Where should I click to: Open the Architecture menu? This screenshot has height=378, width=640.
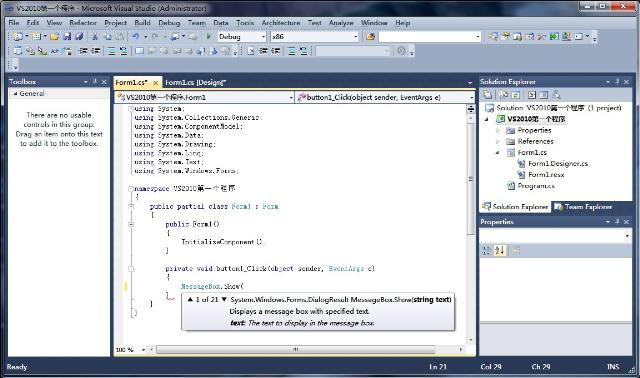(x=281, y=23)
